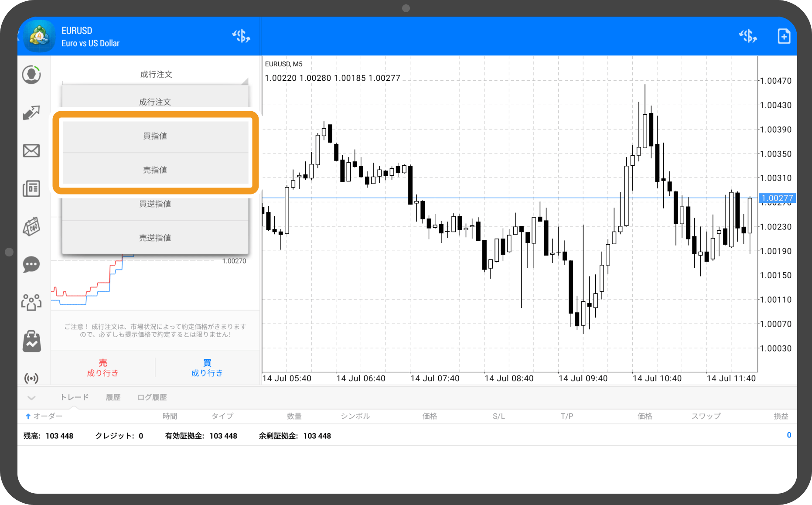Click the EURUSD symbol title
Viewport: 812px width, 505px height.
point(77,31)
